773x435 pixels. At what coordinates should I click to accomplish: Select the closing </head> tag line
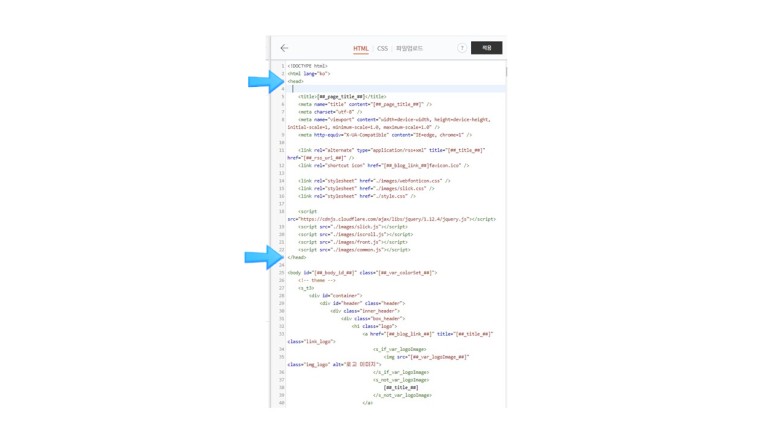[297, 257]
